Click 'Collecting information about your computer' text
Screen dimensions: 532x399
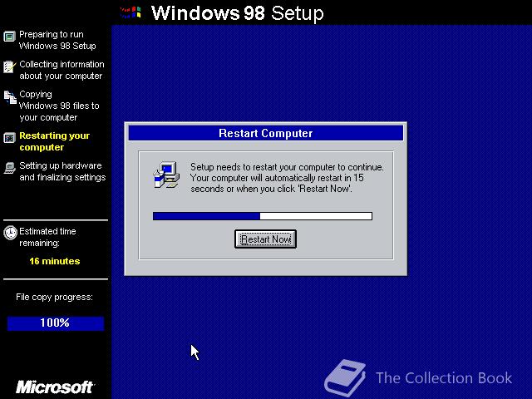(x=62, y=70)
